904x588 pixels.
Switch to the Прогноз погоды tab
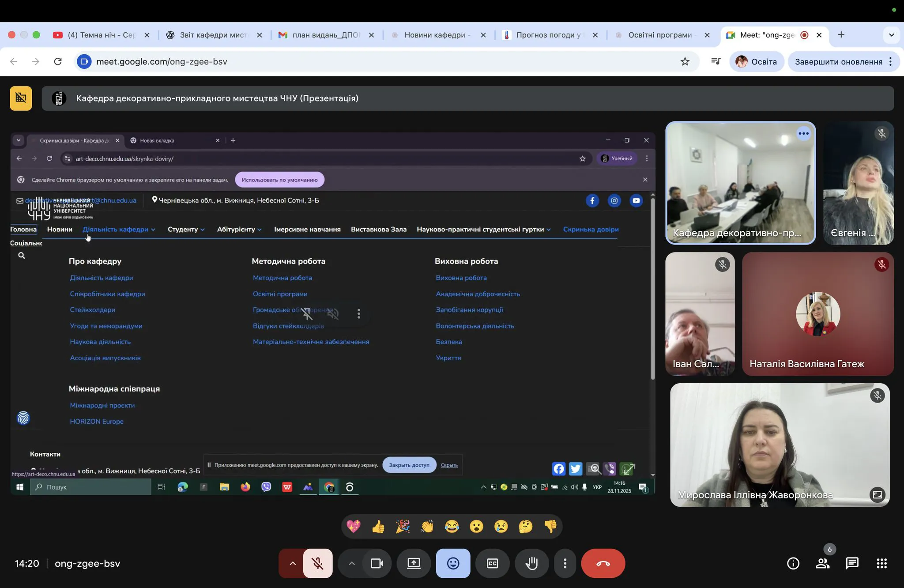(x=548, y=35)
